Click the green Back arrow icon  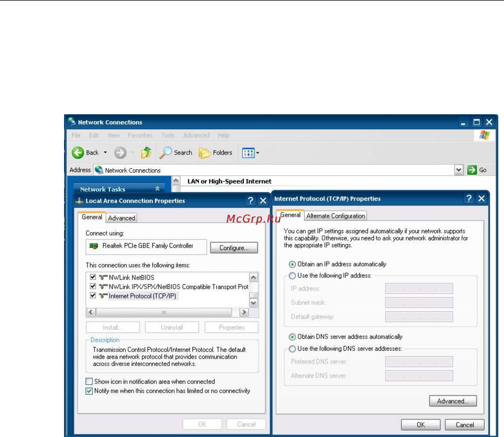[78, 153]
